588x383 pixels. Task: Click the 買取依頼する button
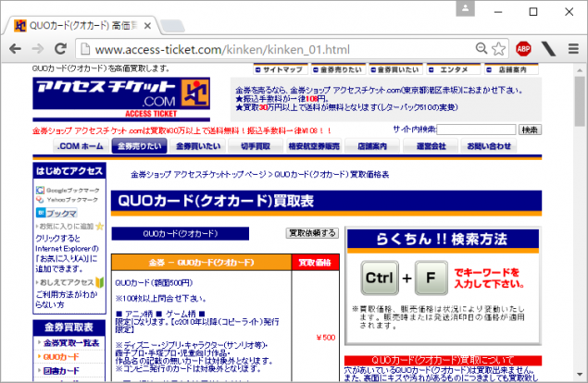coord(312,233)
